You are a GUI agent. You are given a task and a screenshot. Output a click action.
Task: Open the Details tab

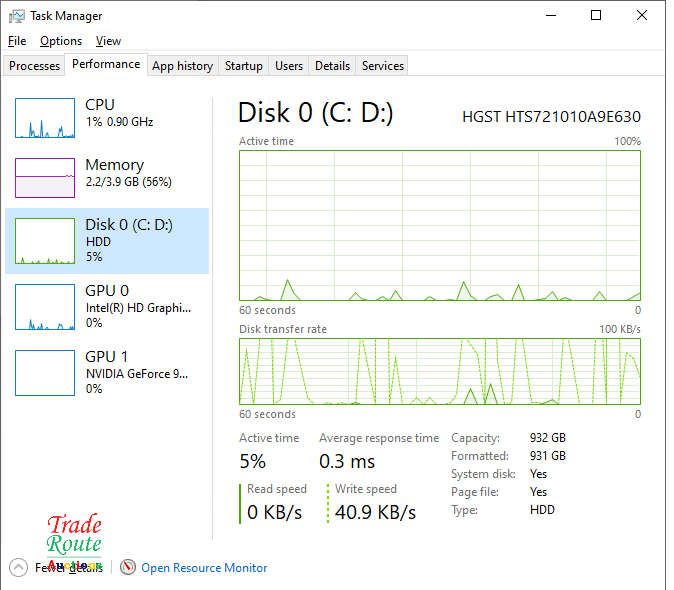click(332, 66)
